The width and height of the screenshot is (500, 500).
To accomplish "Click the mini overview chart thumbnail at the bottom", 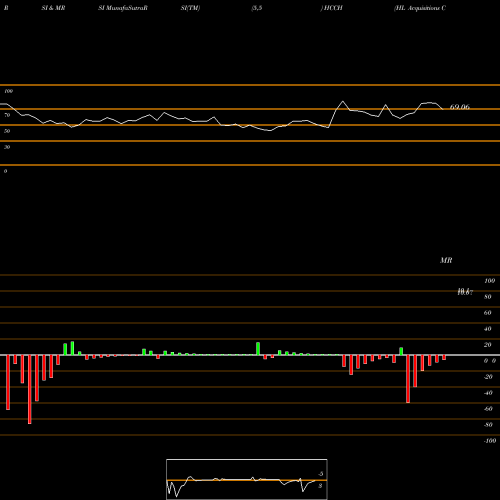I will pyautogui.click(x=247, y=479).
